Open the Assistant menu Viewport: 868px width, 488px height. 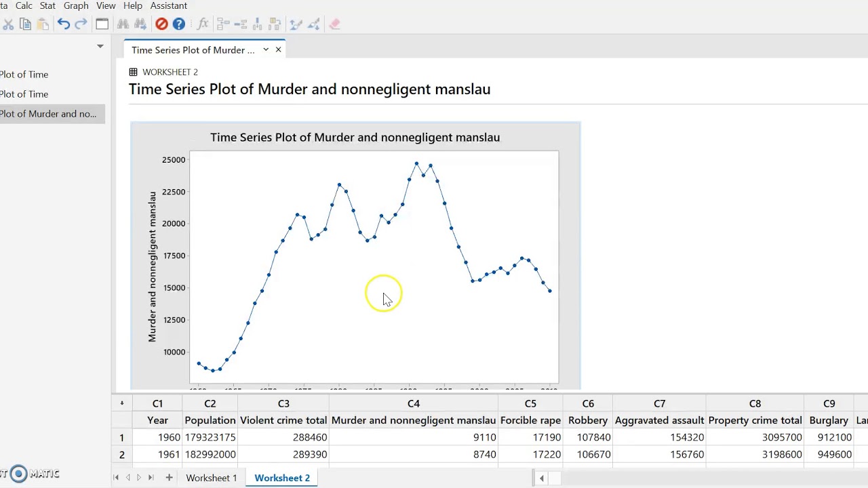(x=169, y=5)
